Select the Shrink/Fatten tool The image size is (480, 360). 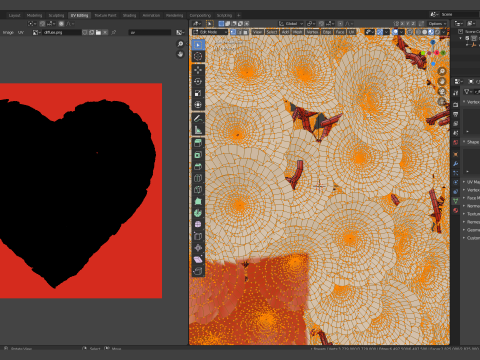pyautogui.click(x=198, y=248)
